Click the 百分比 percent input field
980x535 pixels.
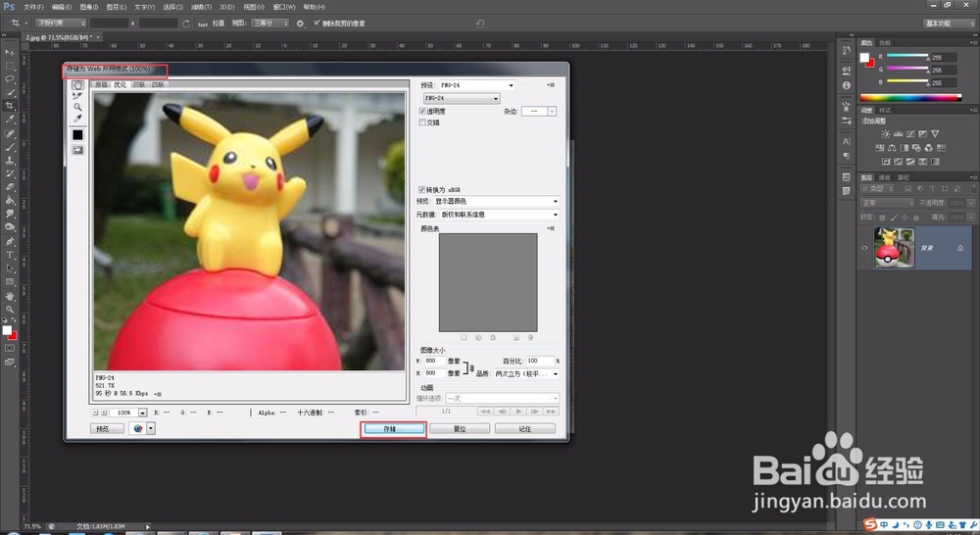539,361
